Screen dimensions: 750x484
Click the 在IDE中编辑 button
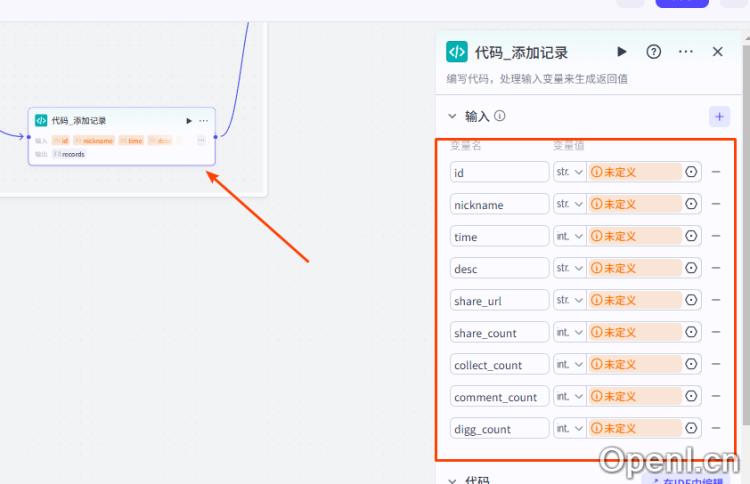(690, 478)
